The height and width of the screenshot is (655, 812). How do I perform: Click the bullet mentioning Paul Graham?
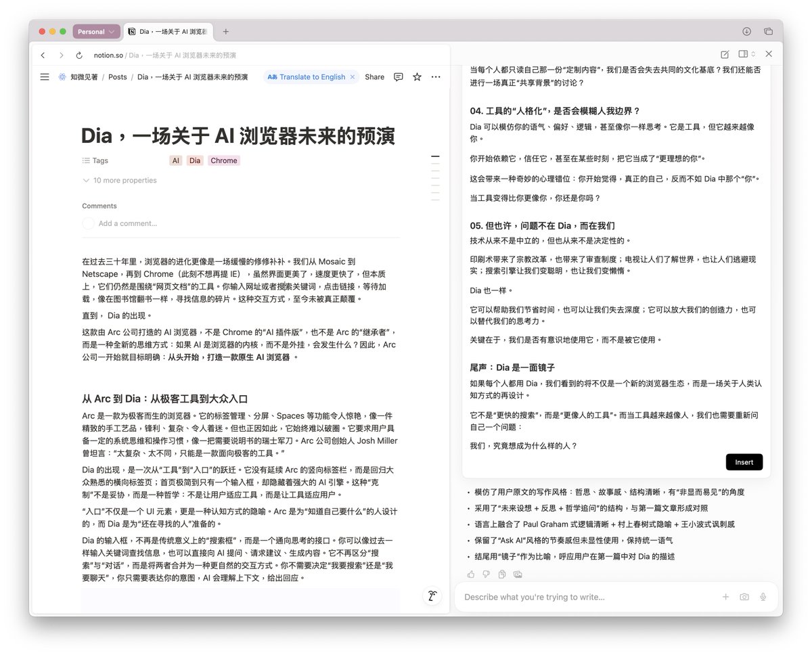[x=604, y=524]
